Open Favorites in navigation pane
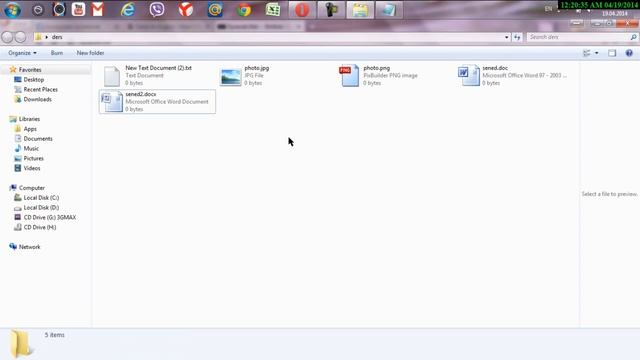 30,70
